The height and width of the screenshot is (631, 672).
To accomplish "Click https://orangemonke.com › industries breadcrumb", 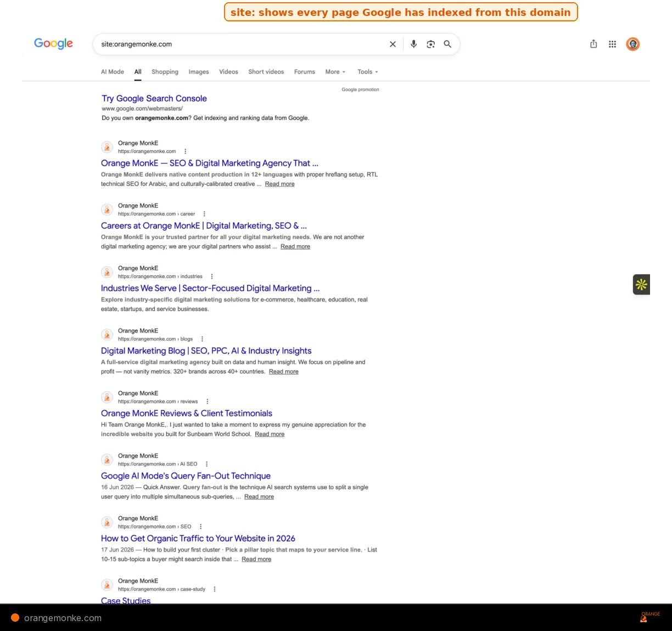I will pyautogui.click(x=160, y=277).
